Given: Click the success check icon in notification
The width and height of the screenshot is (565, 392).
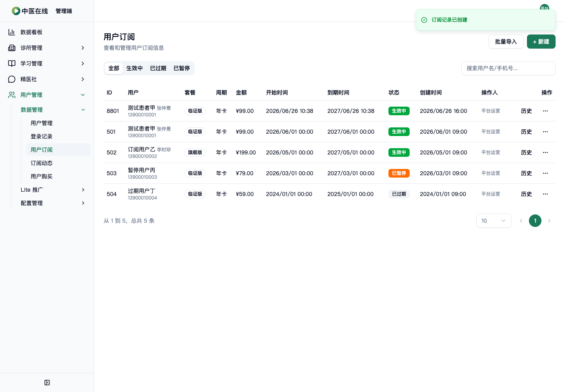Looking at the screenshot, I should pos(424,20).
